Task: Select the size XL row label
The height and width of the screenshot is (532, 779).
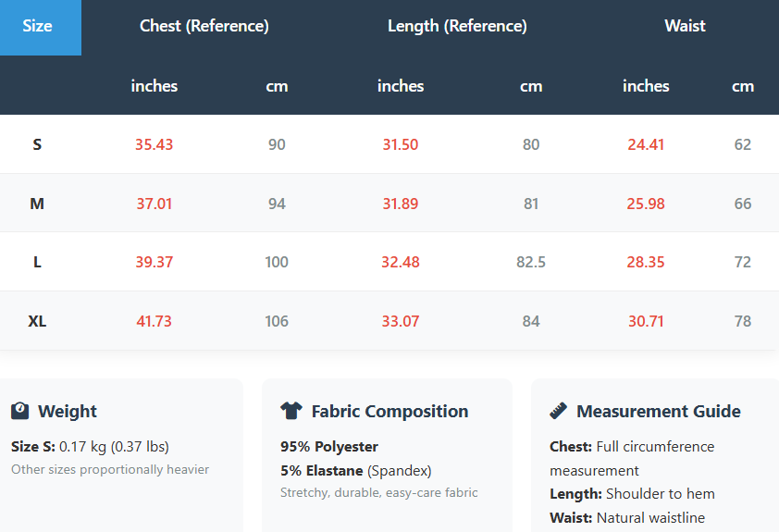Action: pyautogui.click(x=37, y=321)
